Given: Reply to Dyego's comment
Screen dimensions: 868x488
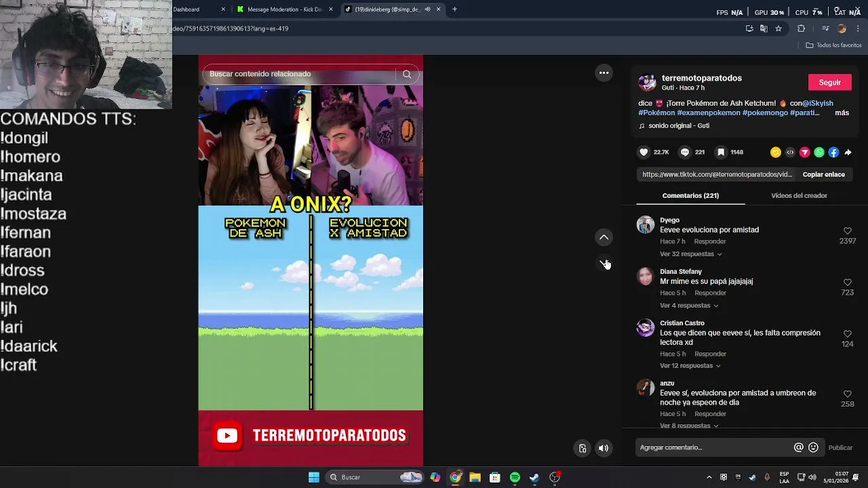Looking at the screenshot, I should click(710, 242).
